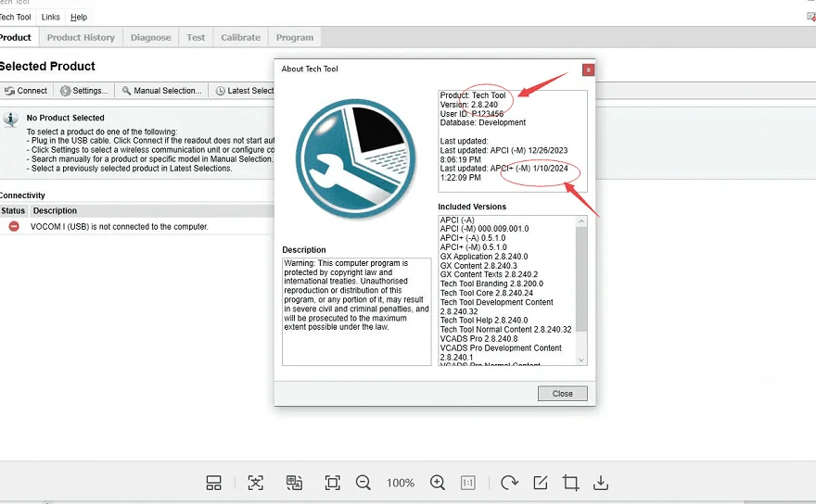The height and width of the screenshot is (504, 816).
Task: Click the download/save image icon
Action: (601, 484)
